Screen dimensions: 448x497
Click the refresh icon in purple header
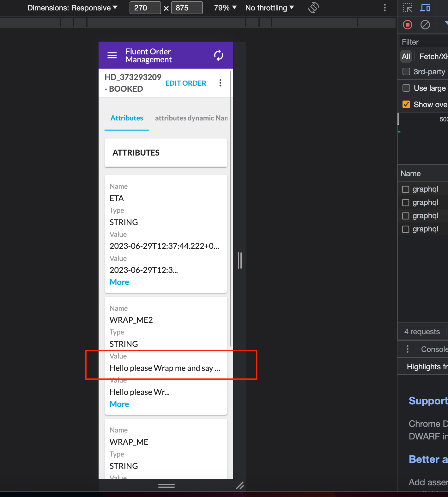[218, 55]
